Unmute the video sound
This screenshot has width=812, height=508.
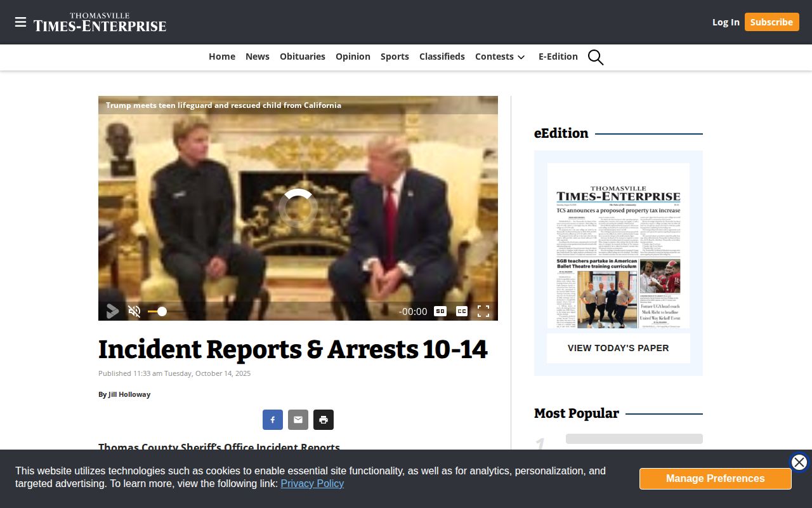pyautogui.click(x=134, y=311)
